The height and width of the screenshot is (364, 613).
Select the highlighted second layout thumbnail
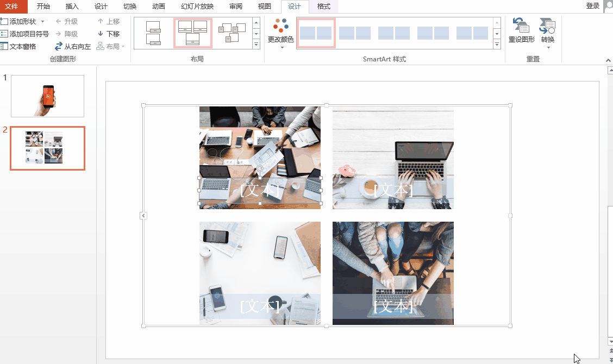(x=193, y=33)
